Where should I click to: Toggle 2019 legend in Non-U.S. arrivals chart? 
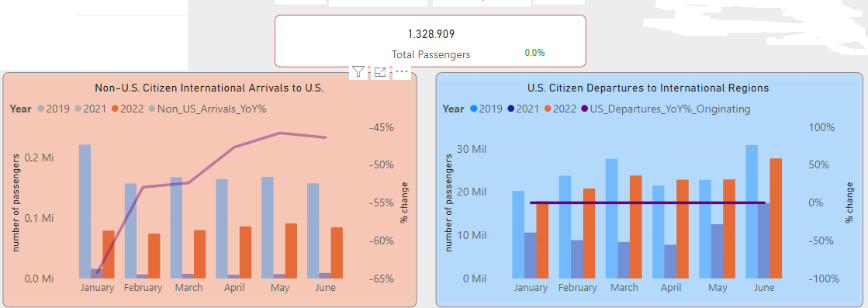(54, 109)
